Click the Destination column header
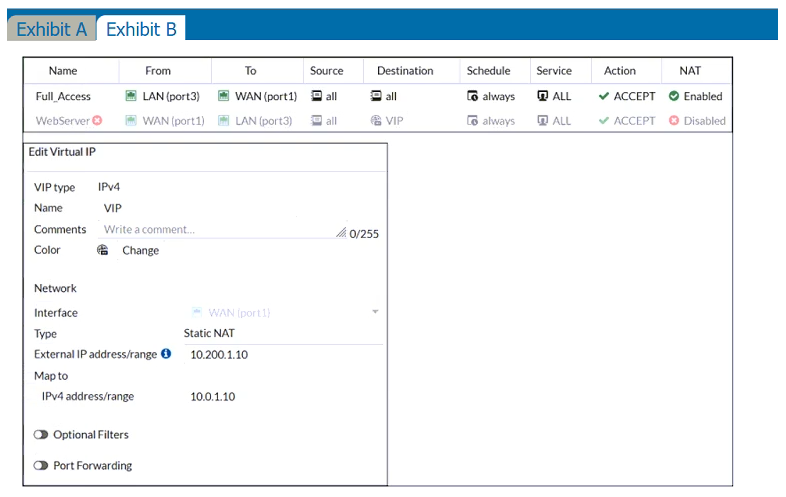The width and height of the screenshot is (786, 497). (x=405, y=71)
